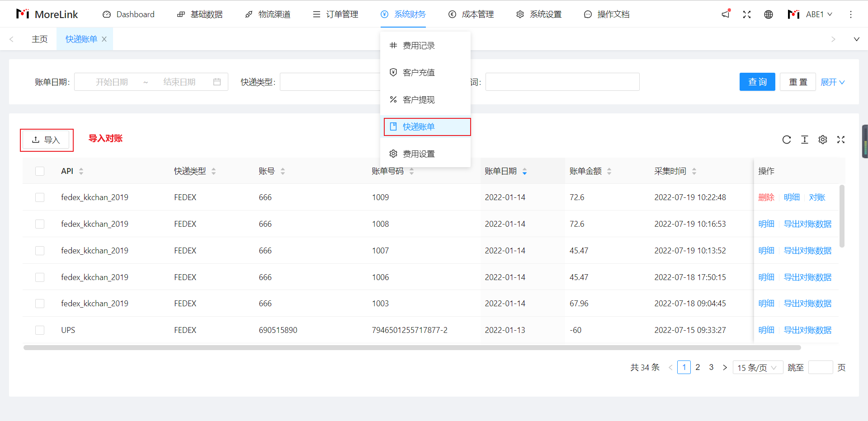Click the table density height icon
The height and width of the screenshot is (421, 868).
click(x=805, y=140)
